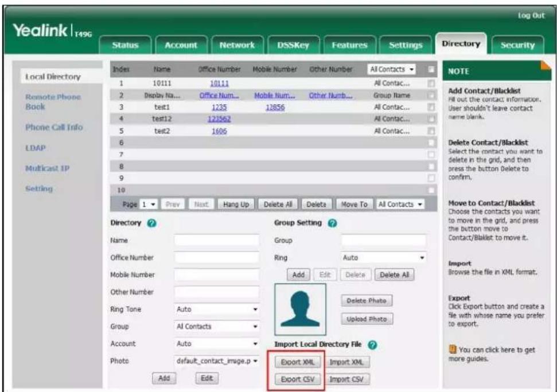Select the Directory tab
557x392 pixels.
[x=461, y=44]
